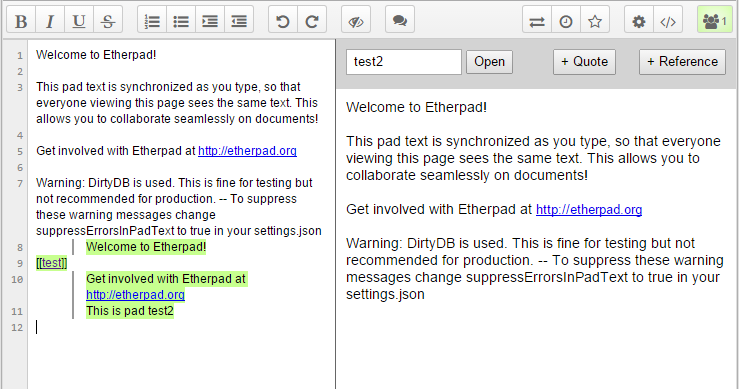Click 'Welcome to Etherpad!' heading in right pane
This screenshot has width=739, height=389.
pyautogui.click(x=416, y=107)
